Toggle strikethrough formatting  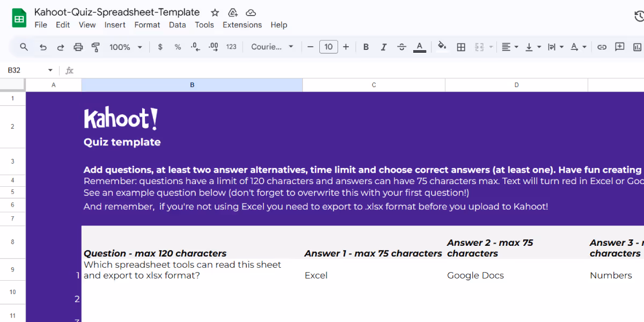[x=401, y=47]
